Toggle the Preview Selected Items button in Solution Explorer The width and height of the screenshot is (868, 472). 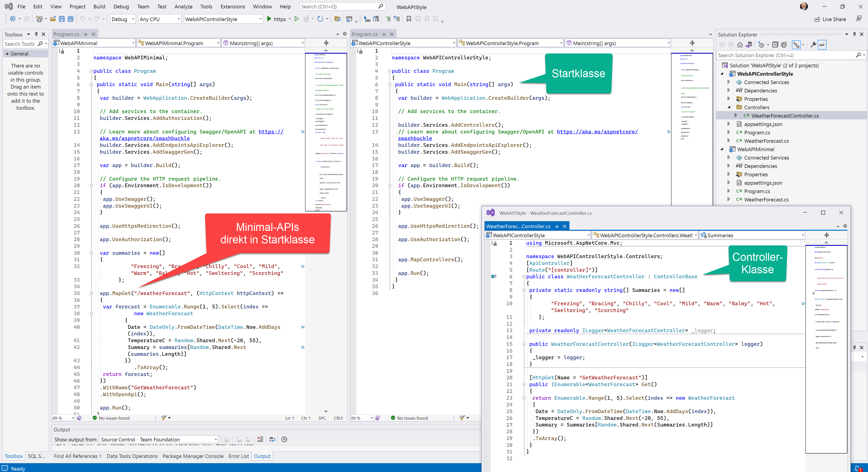[822, 45]
